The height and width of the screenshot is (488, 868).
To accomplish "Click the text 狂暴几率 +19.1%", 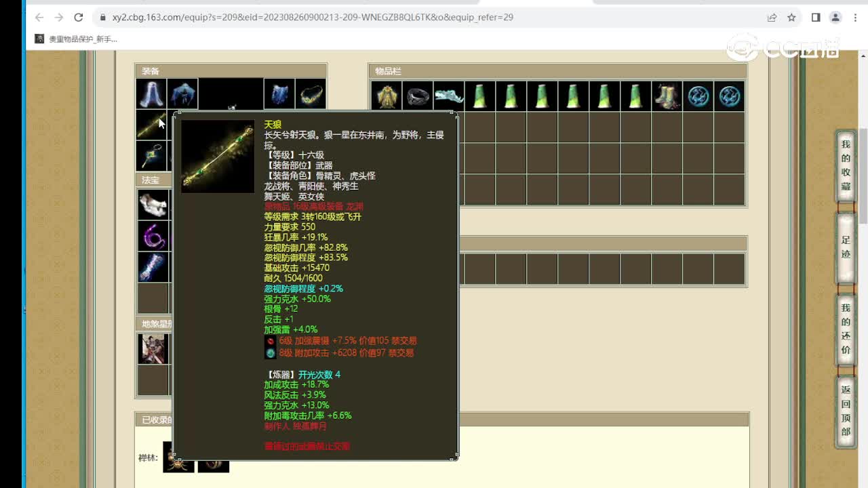I will coord(296,237).
